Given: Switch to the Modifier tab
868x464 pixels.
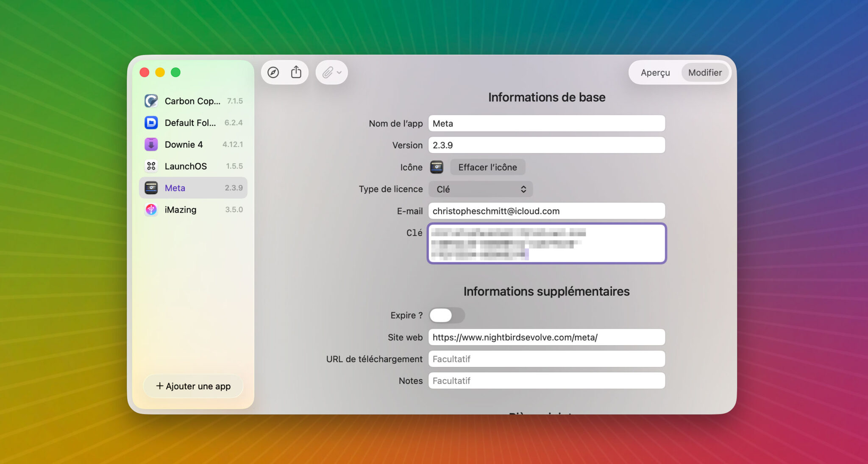Looking at the screenshot, I should point(705,73).
